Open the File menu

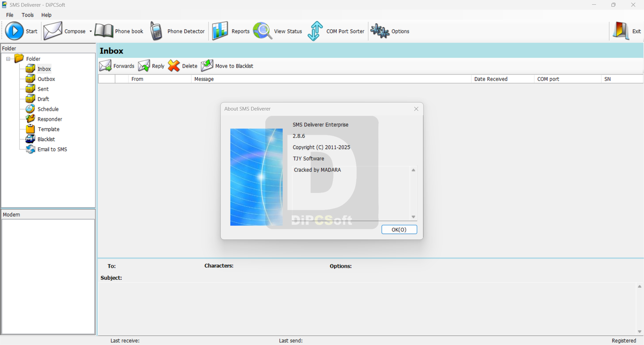click(10, 15)
